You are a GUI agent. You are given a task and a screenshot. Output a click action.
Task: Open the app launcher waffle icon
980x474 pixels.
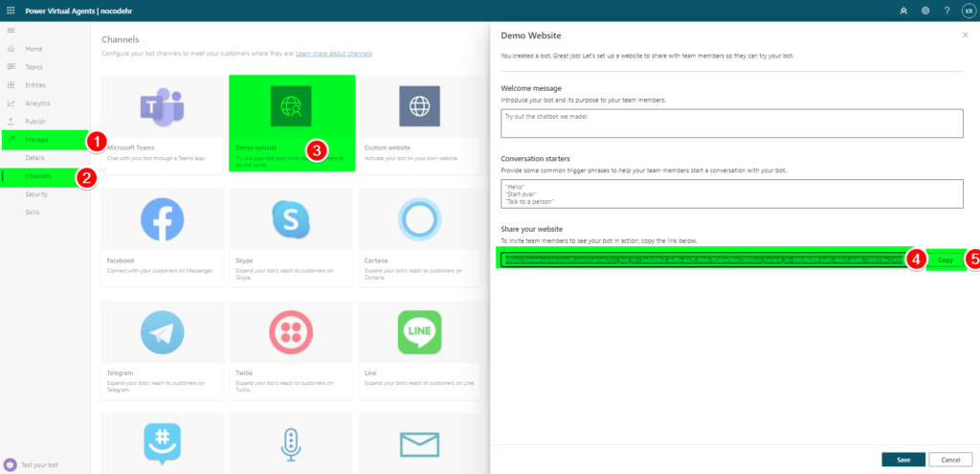[10, 11]
